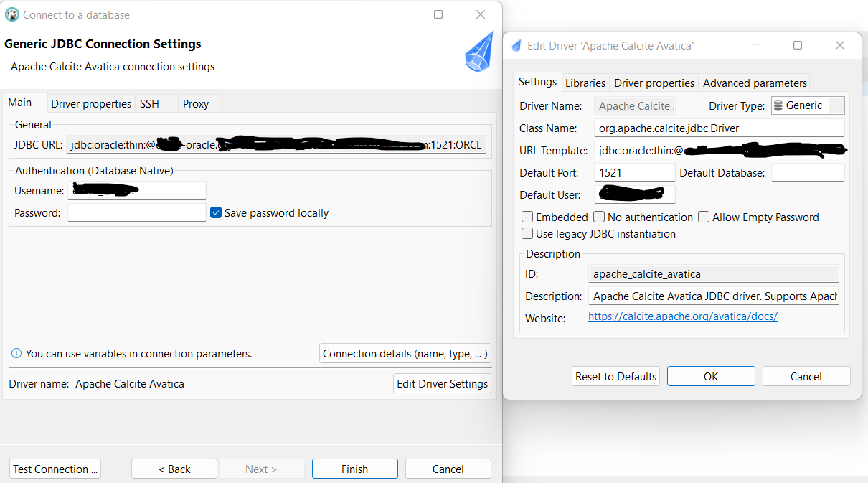The image size is (868, 483).
Task: Check Allow Empty Password
Action: pyautogui.click(x=704, y=217)
